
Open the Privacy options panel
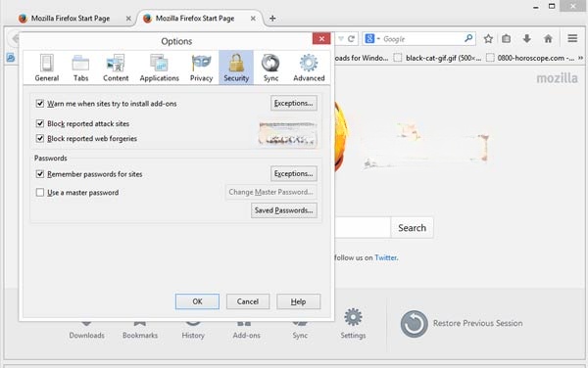pos(201,68)
